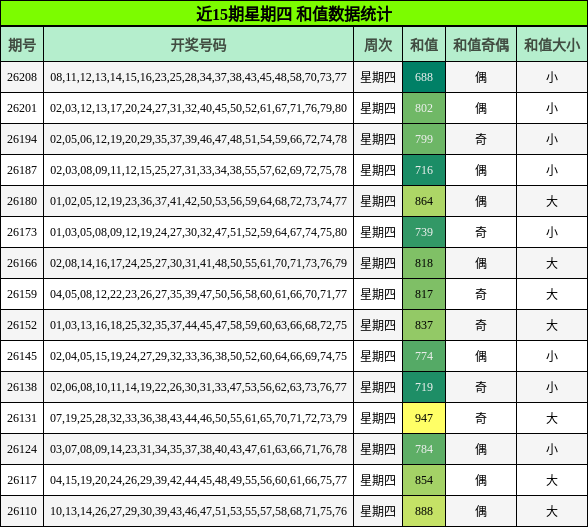Click the yellow sum value cell 947

[424, 418]
